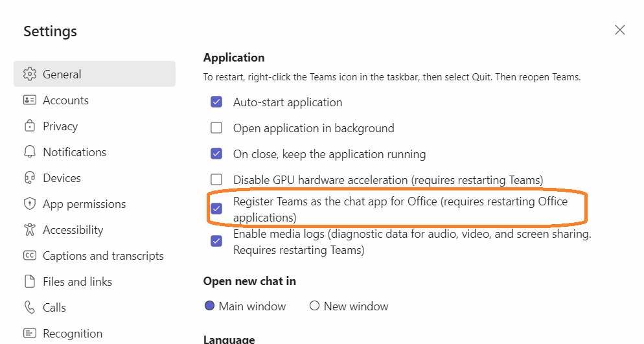Select Main window radio option

click(x=209, y=306)
